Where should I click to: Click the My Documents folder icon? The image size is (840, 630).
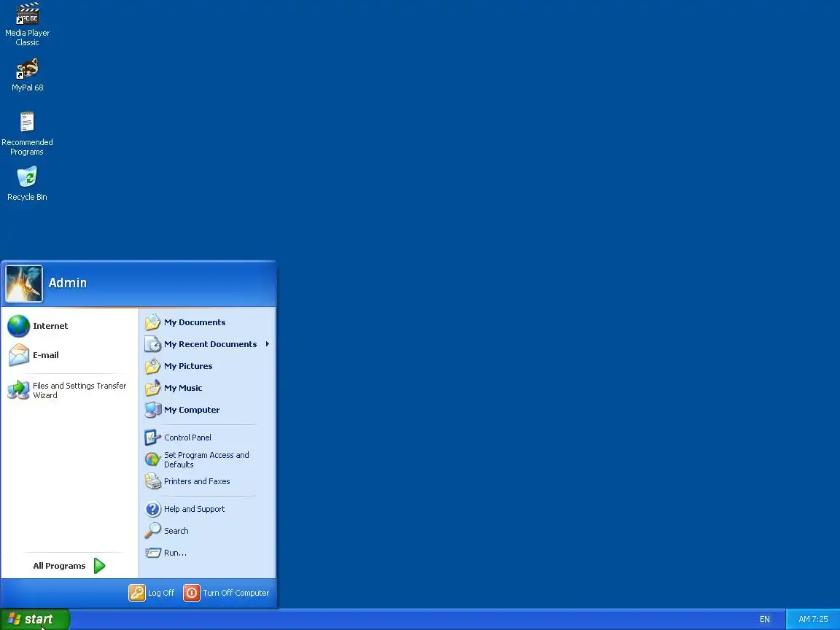coord(152,322)
